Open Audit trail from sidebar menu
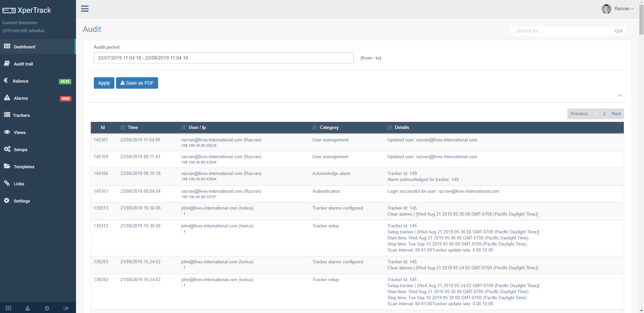644x313 pixels. point(23,64)
